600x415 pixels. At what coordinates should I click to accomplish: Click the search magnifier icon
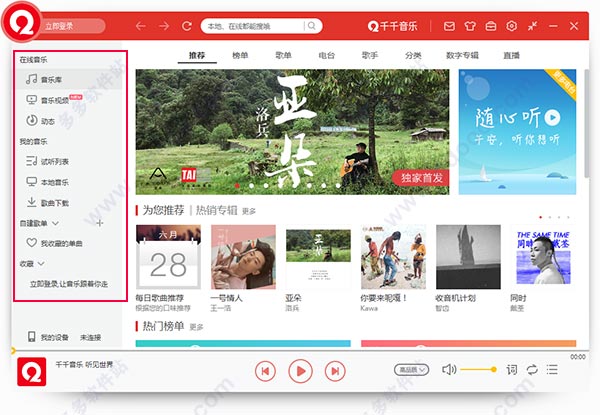tap(313, 25)
